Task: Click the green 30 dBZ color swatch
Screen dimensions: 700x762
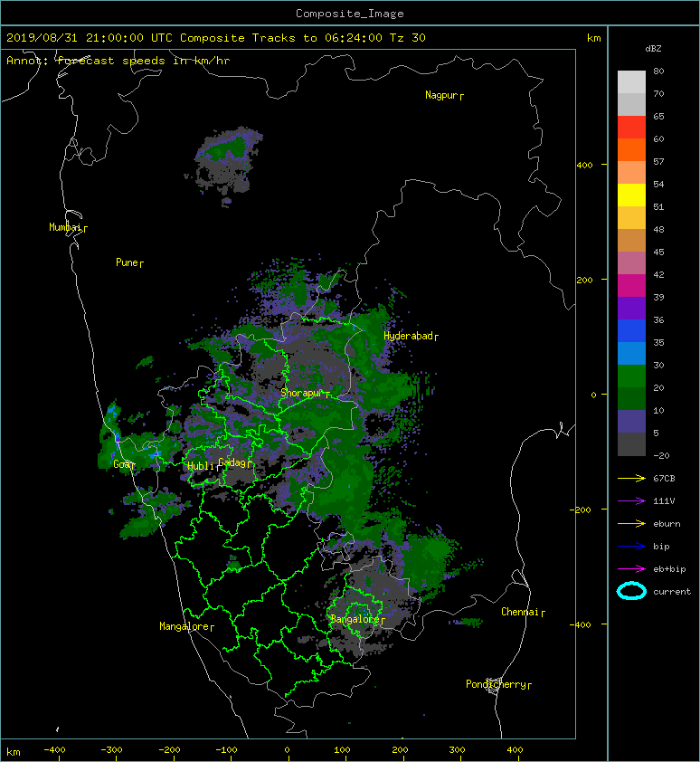Action: (x=631, y=376)
